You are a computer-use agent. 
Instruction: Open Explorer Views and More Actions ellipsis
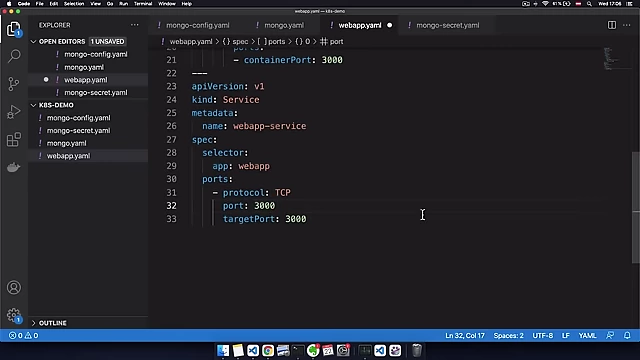(x=134, y=25)
